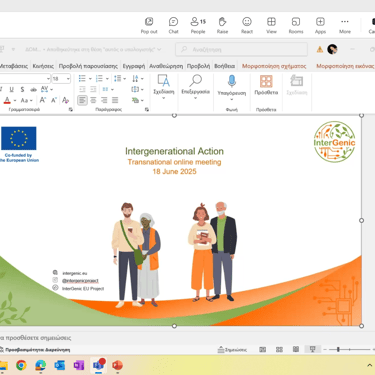Decrease list indent level
Image resolution: width=375 pixels, height=375 pixels.
click(x=82, y=89)
